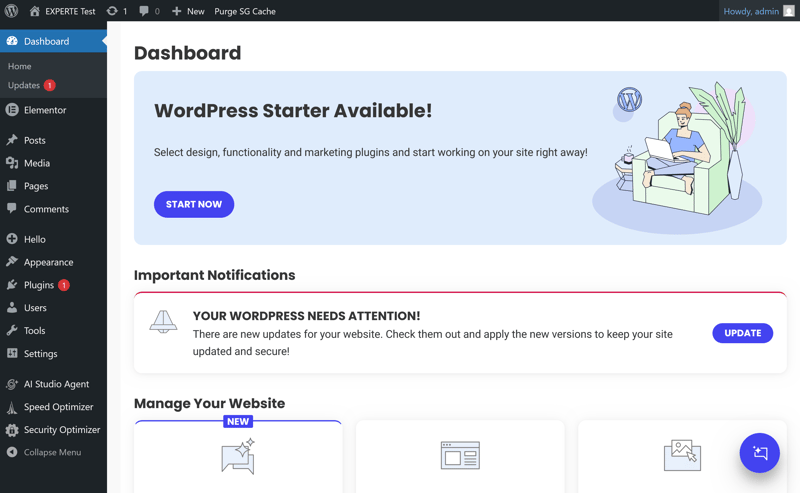This screenshot has width=800, height=493.
Task: Open the Security Optimizer menu
Action: tap(54, 430)
